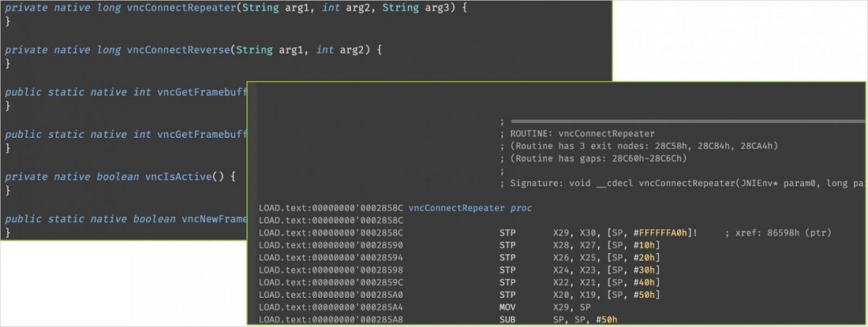Click the vncNewFrame native method name
This screenshot has width=868, height=327.
[x=210, y=218]
